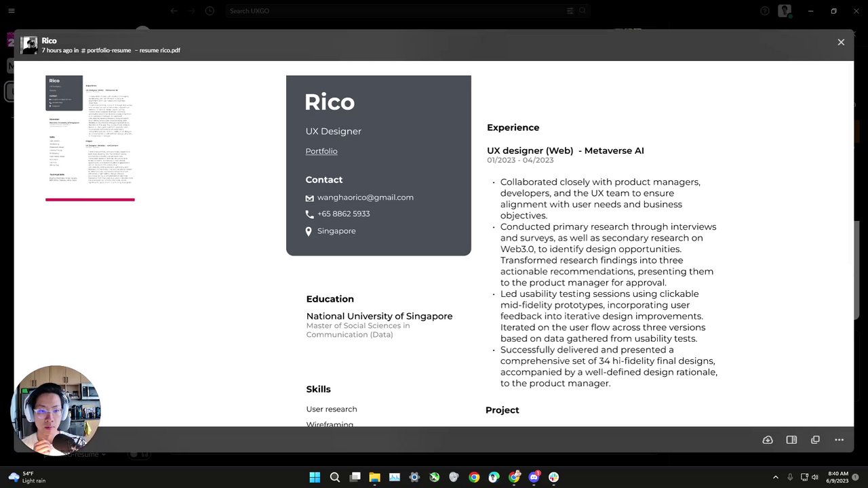This screenshot has width=868, height=488.
Task: Click the phone number +65 8862 5933
Action: coord(344,213)
